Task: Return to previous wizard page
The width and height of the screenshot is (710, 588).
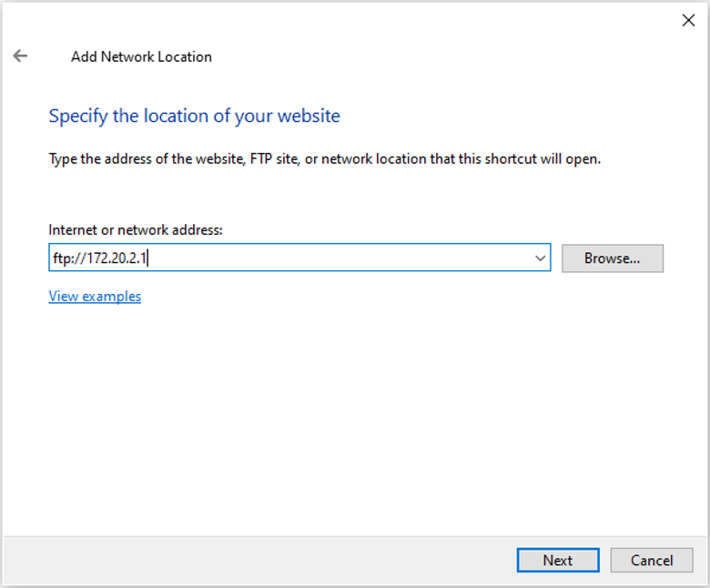Action: click(x=20, y=56)
